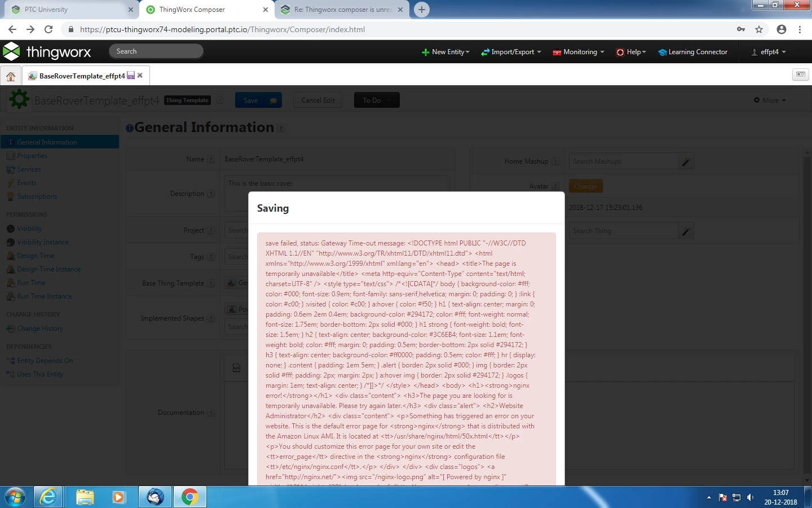
Task: Click the save disk icon on entity tab
Action: tap(131, 75)
